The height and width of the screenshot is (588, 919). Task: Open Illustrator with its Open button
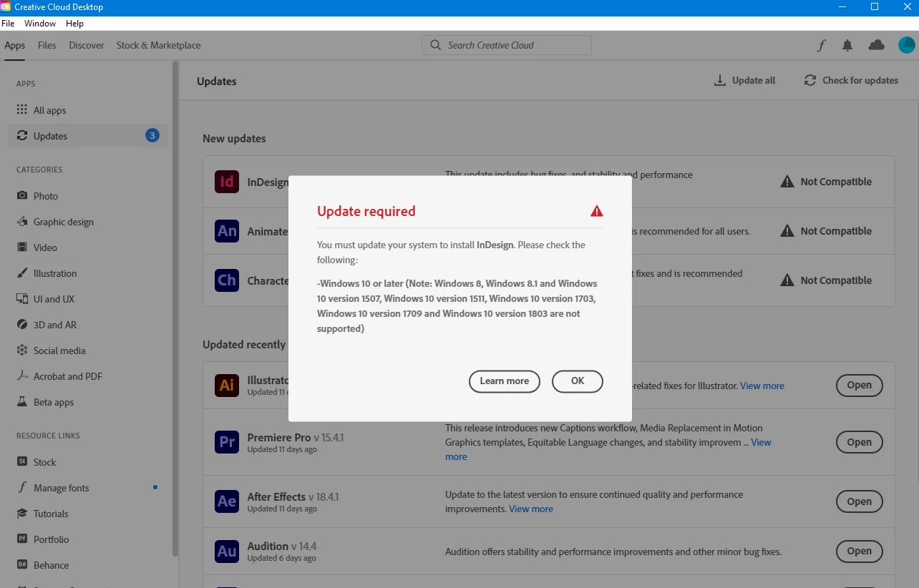click(x=860, y=386)
